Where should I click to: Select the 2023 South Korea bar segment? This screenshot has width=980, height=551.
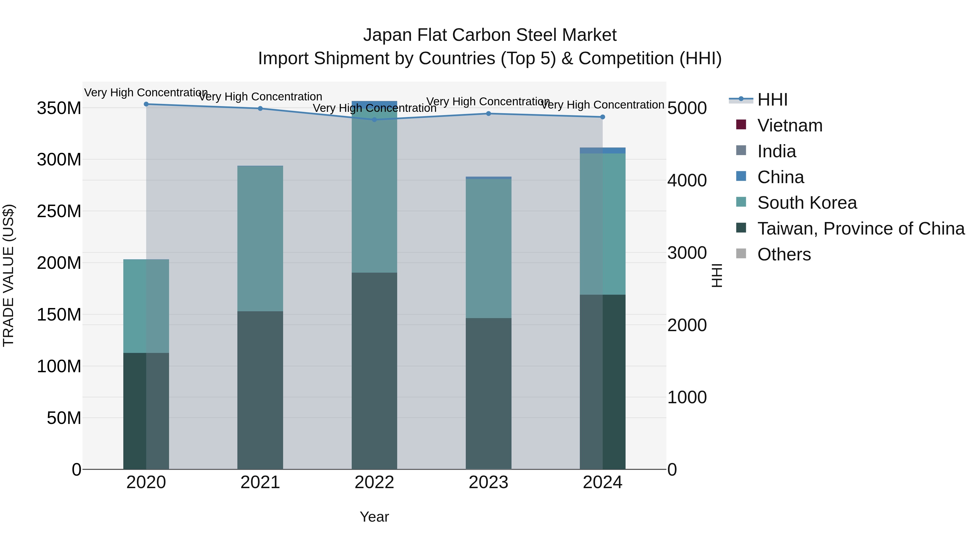[488, 249]
